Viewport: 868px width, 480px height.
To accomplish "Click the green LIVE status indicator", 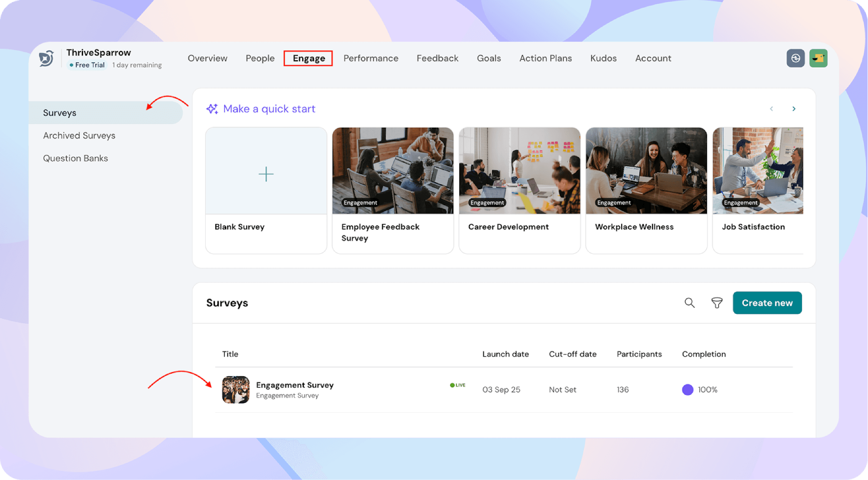I will (458, 385).
